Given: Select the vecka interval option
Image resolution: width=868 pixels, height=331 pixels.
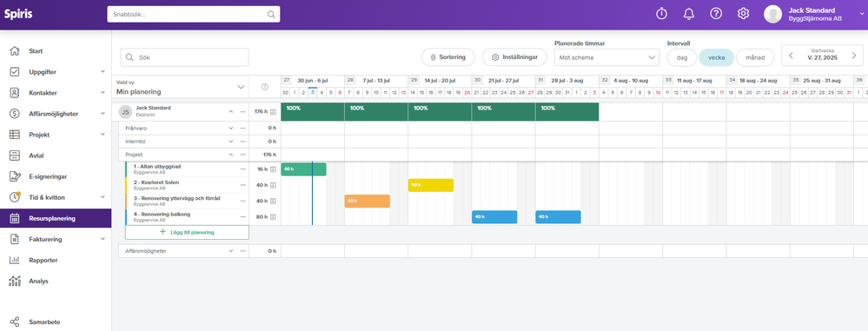Looking at the screenshot, I should coord(716,57).
